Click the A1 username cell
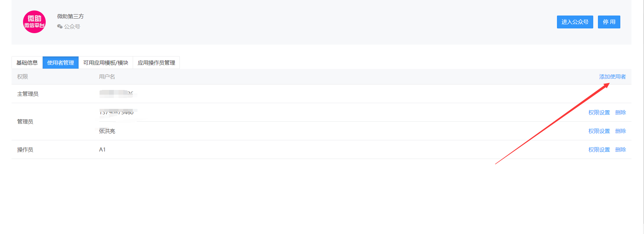 coord(102,149)
